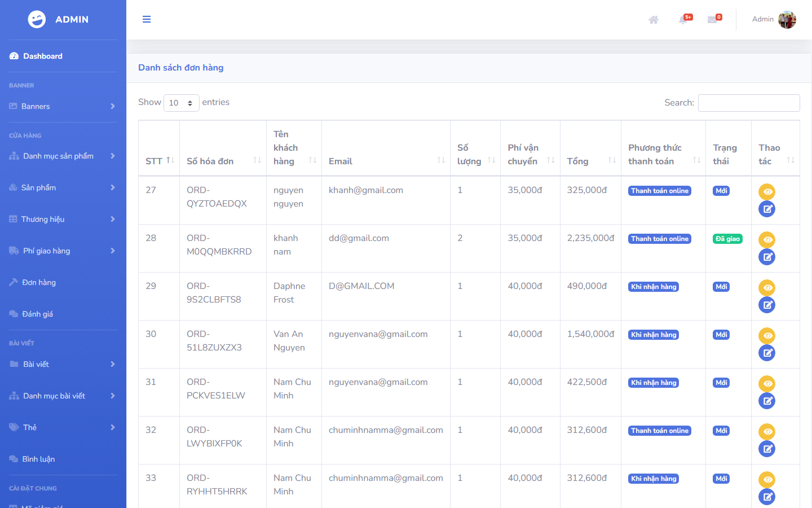Open Đánh giá in the sidebar
Image resolution: width=812 pixels, height=508 pixels.
[63, 314]
